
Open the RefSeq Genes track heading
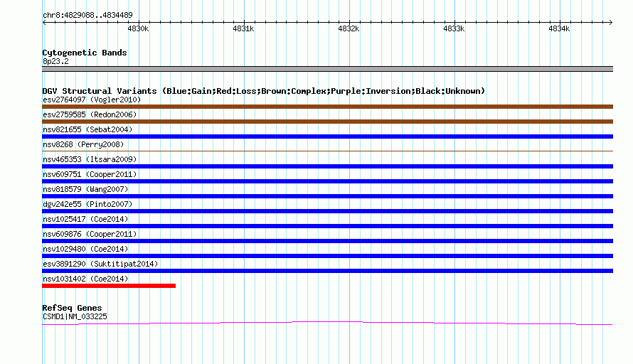(x=73, y=308)
